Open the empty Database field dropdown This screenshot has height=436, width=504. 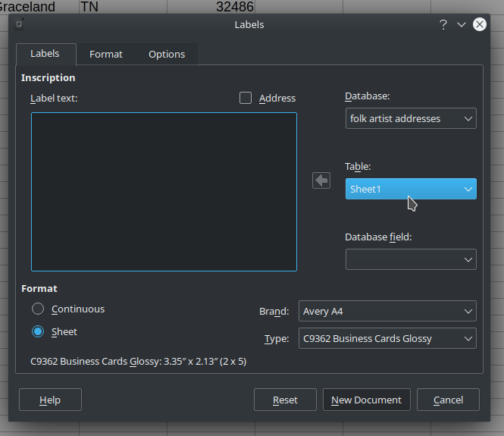[x=411, y=259]
